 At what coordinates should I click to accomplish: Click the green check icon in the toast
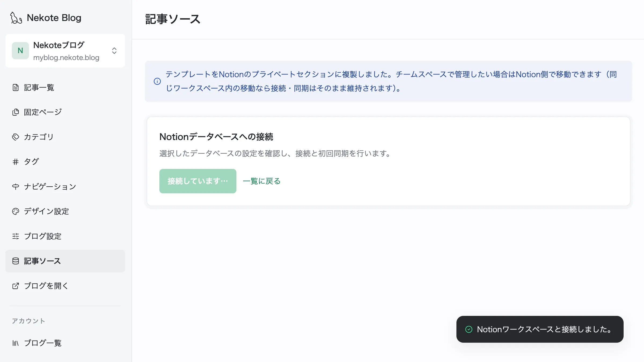tap(469, 329)
